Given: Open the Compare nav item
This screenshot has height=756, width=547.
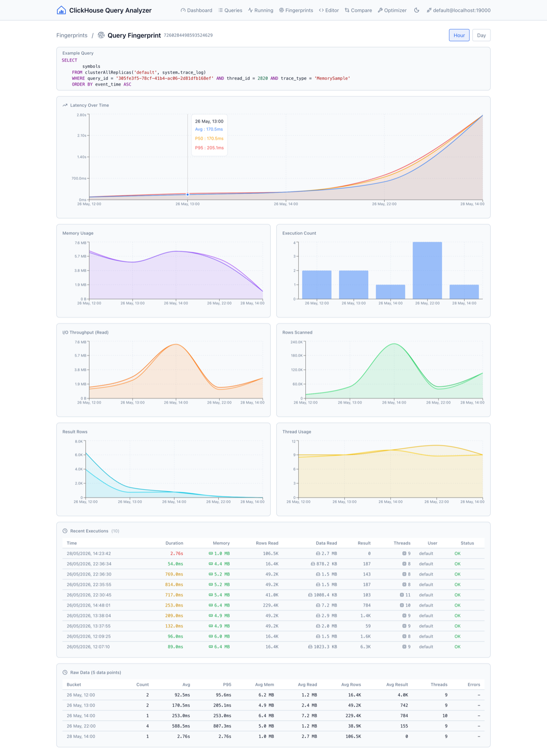Looking at the screenshot, I should click(358, 10).
